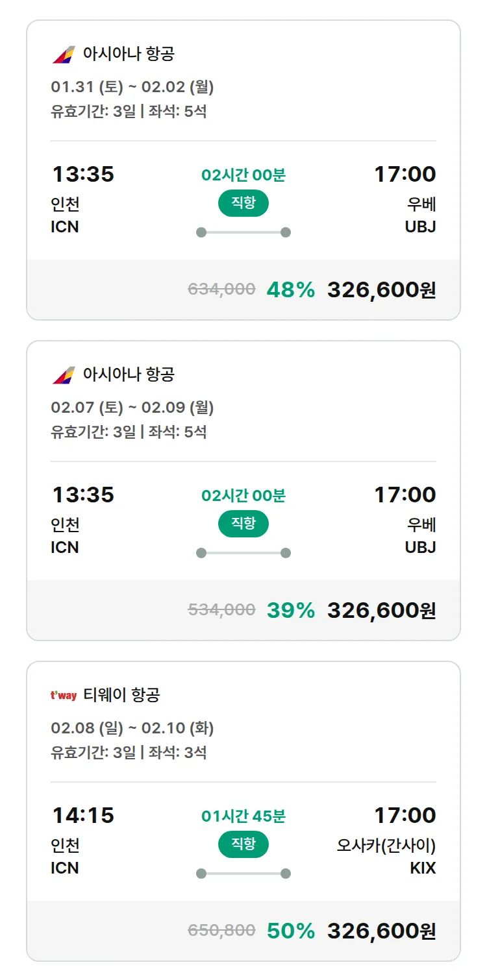Click the 01시간 45분 flight duration
Viewport: 487px width, 980px height.
[243, 816]
